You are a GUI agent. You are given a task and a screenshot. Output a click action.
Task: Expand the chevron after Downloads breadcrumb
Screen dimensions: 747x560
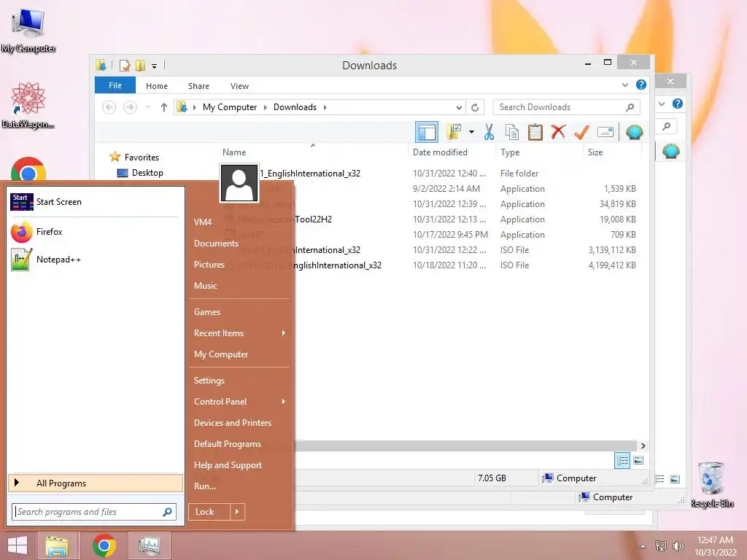[325, 107]
